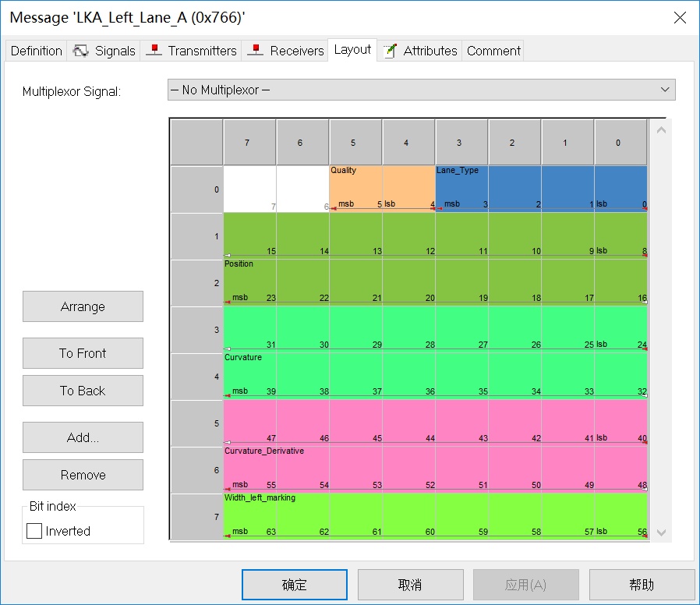700x605 pixels.
Task: Click the Multiplexor Signal label
Action: 72,91
